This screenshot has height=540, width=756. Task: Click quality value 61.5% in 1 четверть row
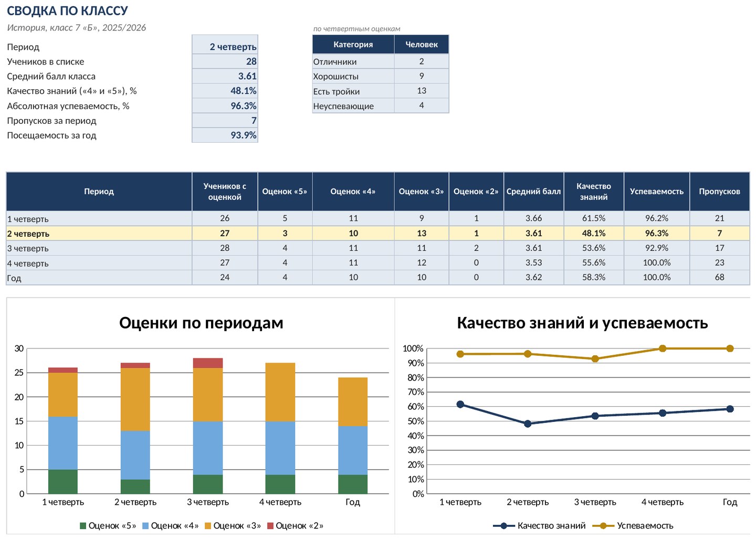594,218
